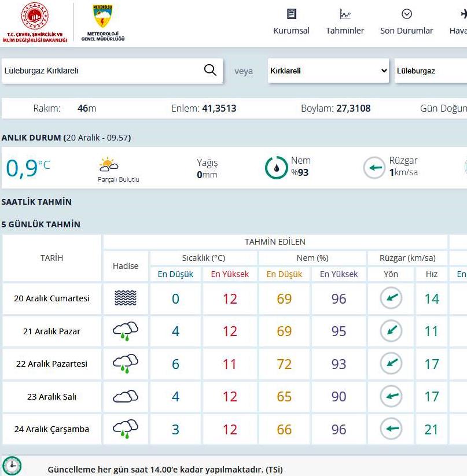Click the 5 GÜNLÜK TAHMİN heading
The height and width of the screenshot is (476, 467).
tap(41, 224)
